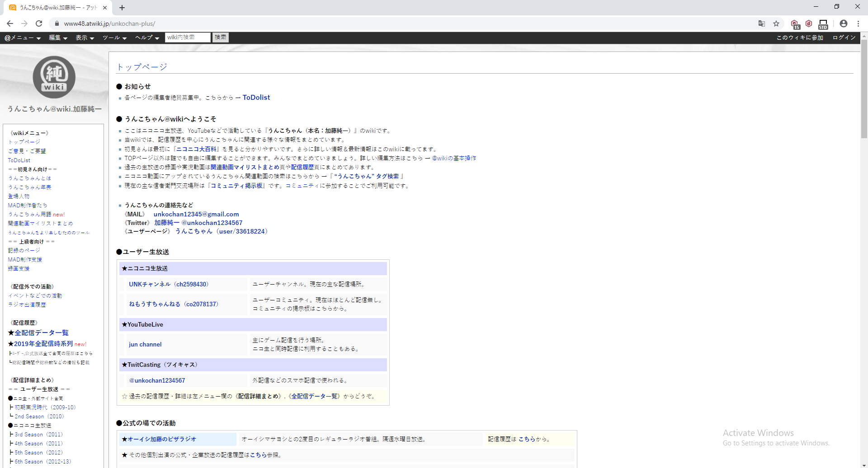
Task: Expand the 編集 dropdown menu
Action: point(58,37)
